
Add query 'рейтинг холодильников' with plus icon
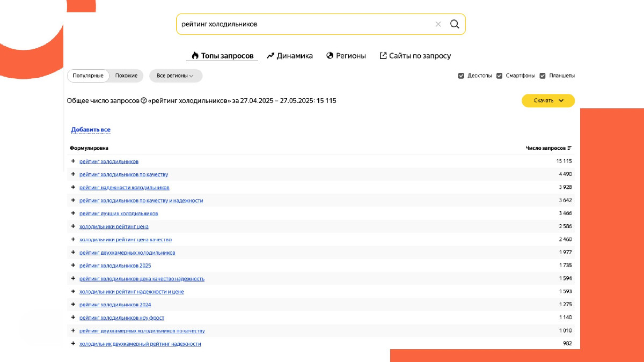pyautogui.click(x=73, y=161)
